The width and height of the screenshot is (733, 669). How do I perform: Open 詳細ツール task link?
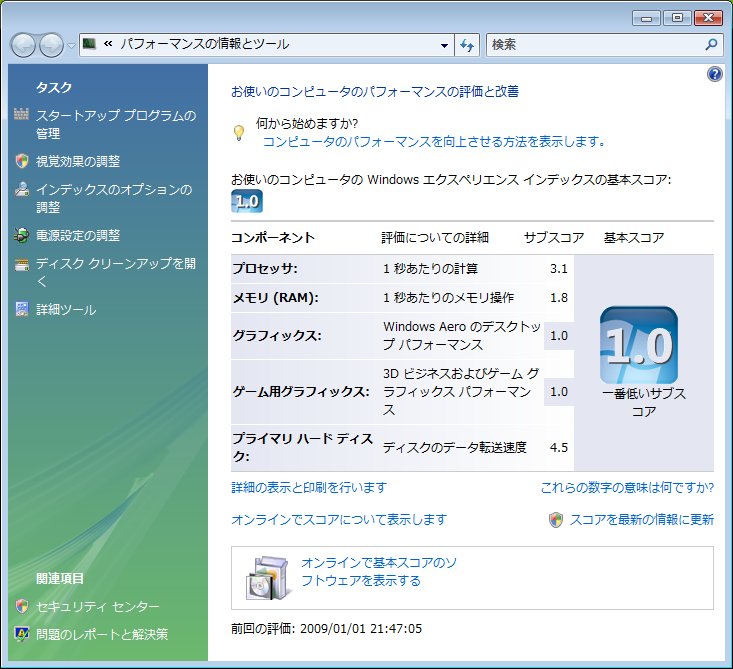pyautogui.click(x=66, y=309)
